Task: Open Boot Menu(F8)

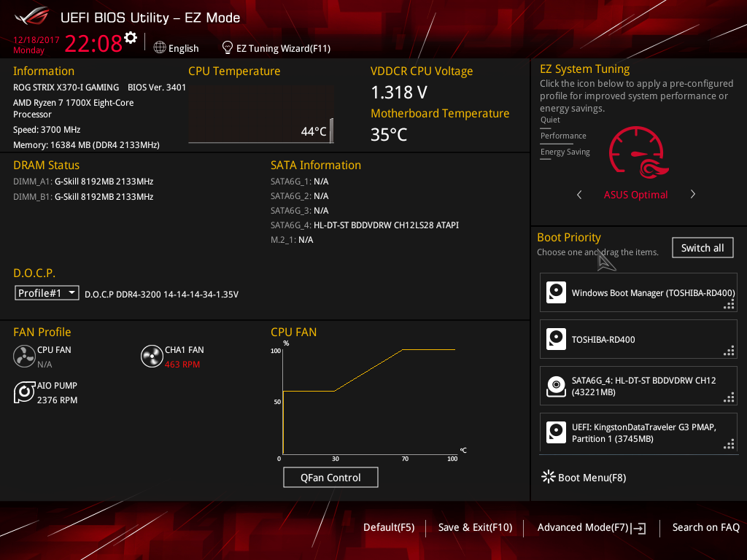Action: click(x=592, y=478)
